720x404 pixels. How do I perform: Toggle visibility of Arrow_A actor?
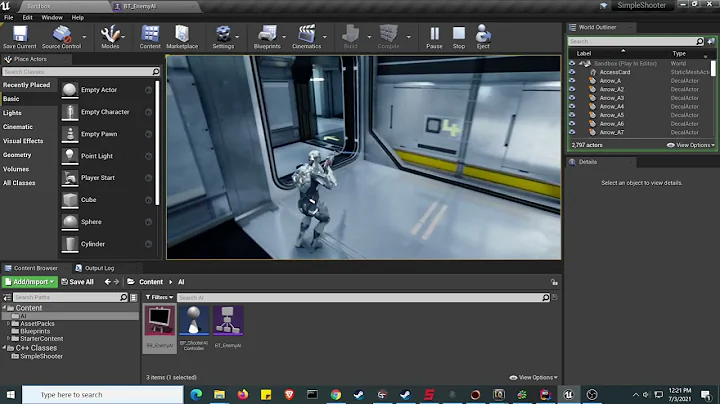click(x=572, y=81)
